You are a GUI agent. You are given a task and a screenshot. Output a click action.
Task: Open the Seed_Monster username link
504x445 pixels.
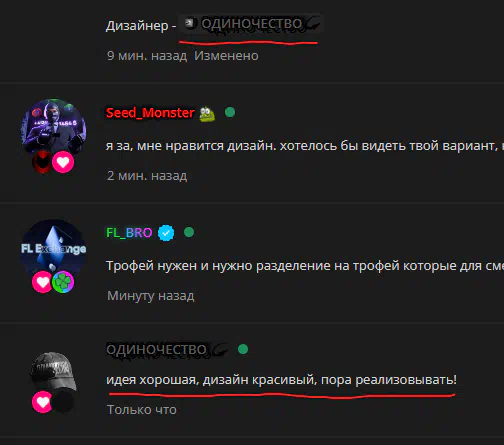pyautogui.click(x=150, y=113)
